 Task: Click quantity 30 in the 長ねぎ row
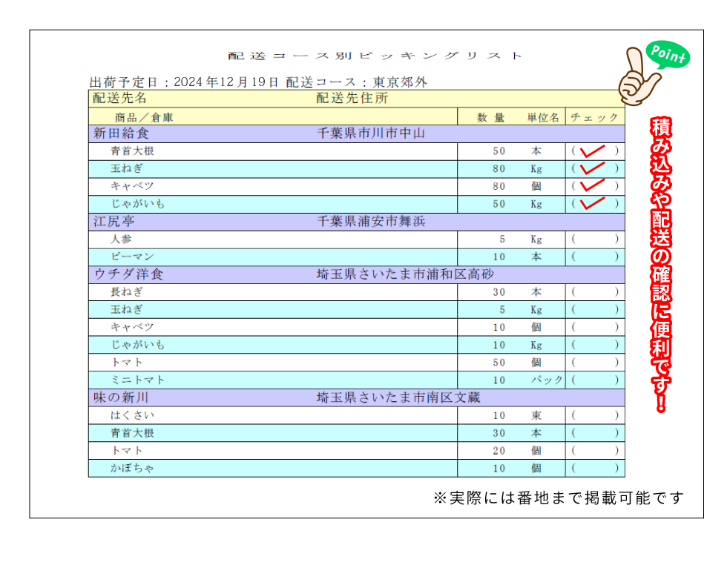click(499, 292)
